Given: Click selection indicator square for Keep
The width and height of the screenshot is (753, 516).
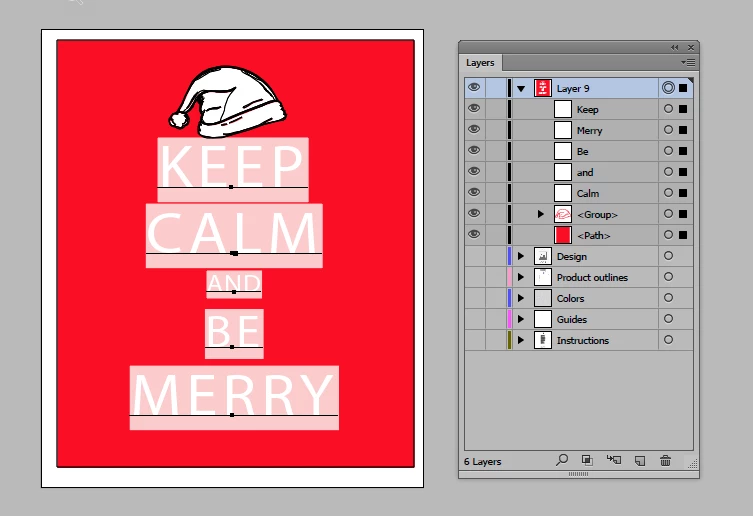Looking at the screenshot, I should (683, 109).
